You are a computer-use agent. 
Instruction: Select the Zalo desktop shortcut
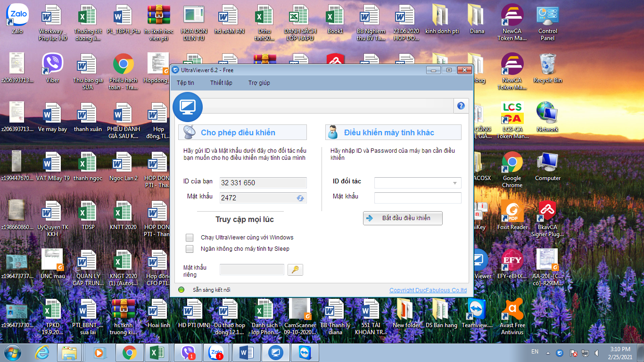tap(17, 20)
